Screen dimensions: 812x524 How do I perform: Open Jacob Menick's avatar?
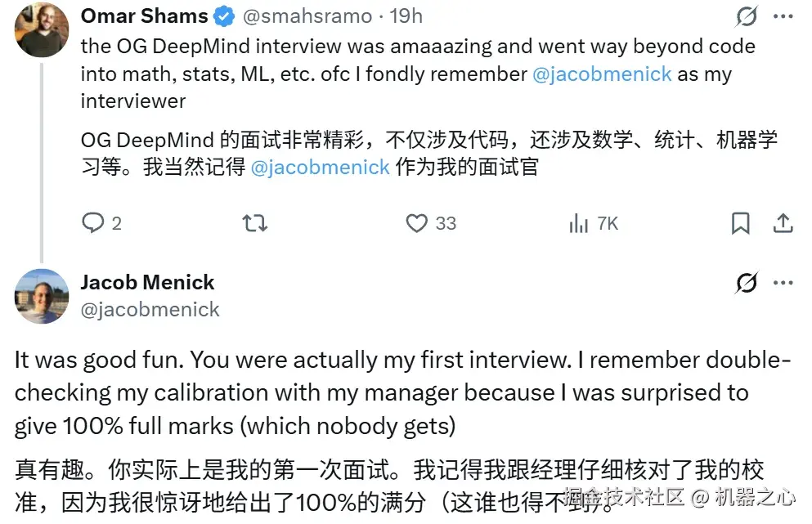[42, 296]
